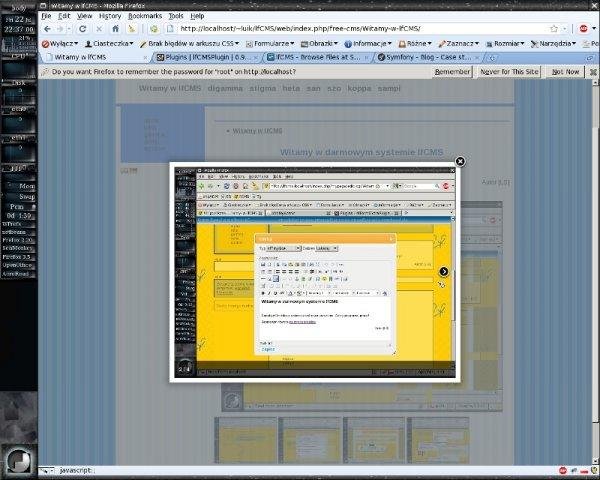Expand the Formularze dropdown
The height and width of the screenshot is (480, 600).
(x=270, y=44)
